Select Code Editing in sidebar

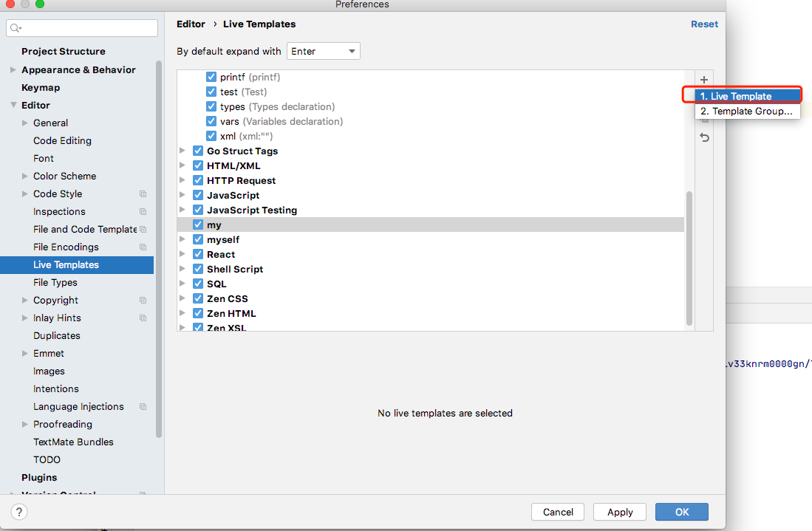(x=62, y=141)
